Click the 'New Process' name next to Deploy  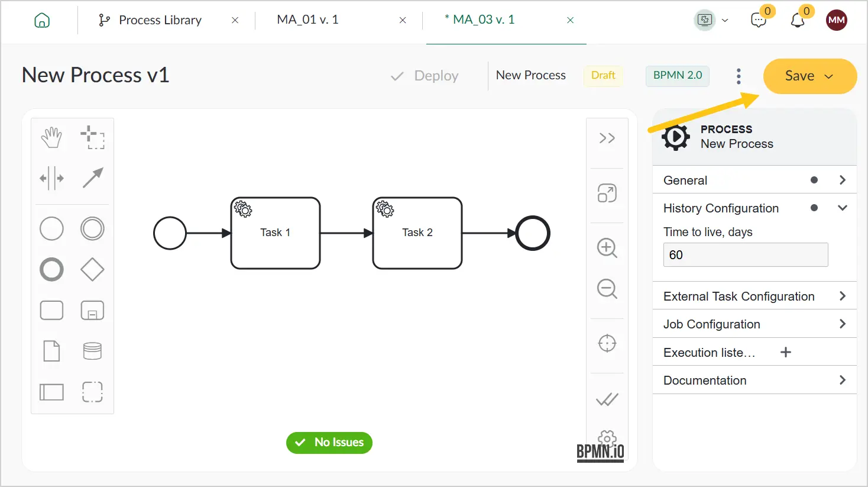click(530, 75)
